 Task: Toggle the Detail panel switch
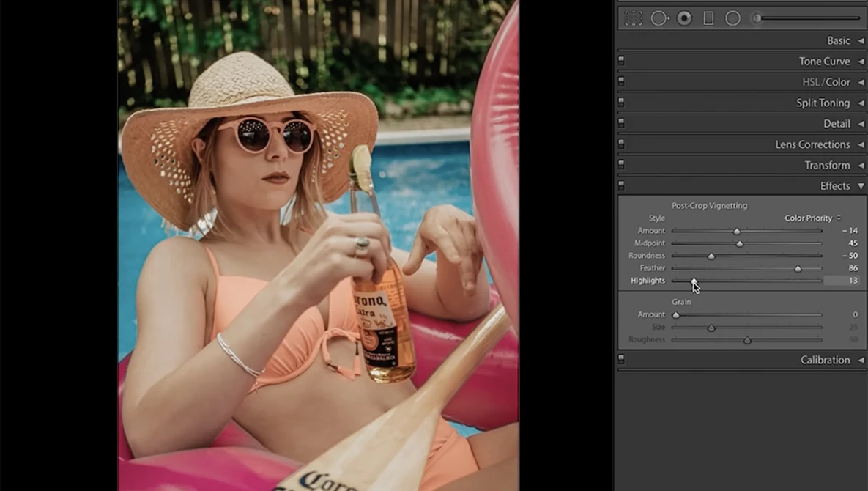[621, 123]
